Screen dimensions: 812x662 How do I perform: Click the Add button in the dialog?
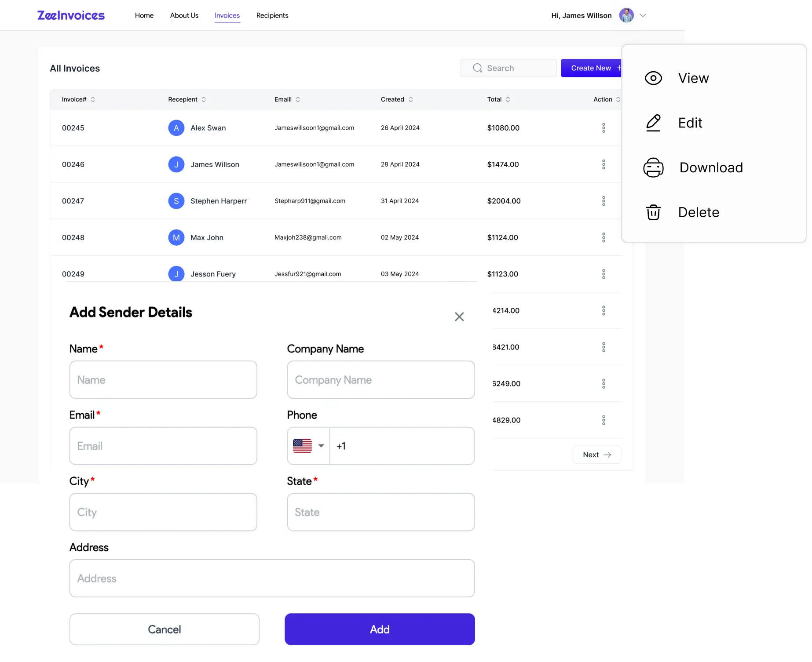380,629
